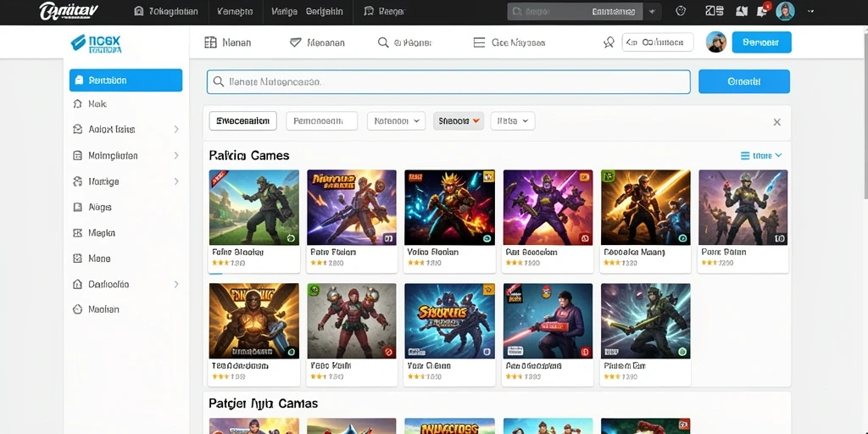The width and height of the screenshot is (868, 434).
Task: Click the Palcio Games section heading
Action: 249,156
